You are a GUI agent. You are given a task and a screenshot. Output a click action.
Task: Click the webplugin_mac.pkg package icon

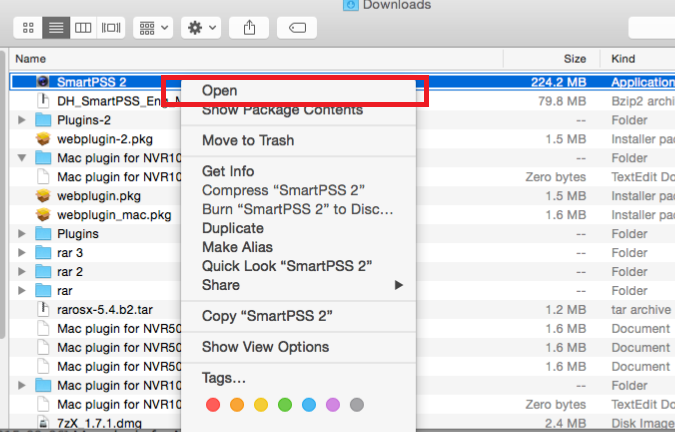coord(43,214)
